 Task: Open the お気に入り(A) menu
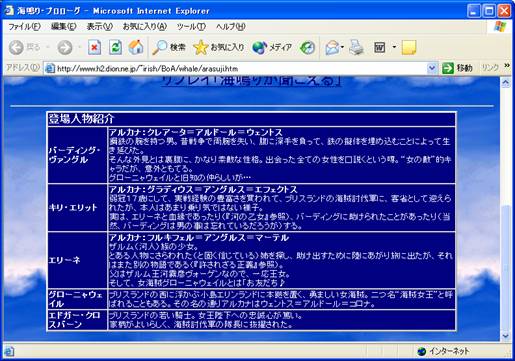pos(144,27)
